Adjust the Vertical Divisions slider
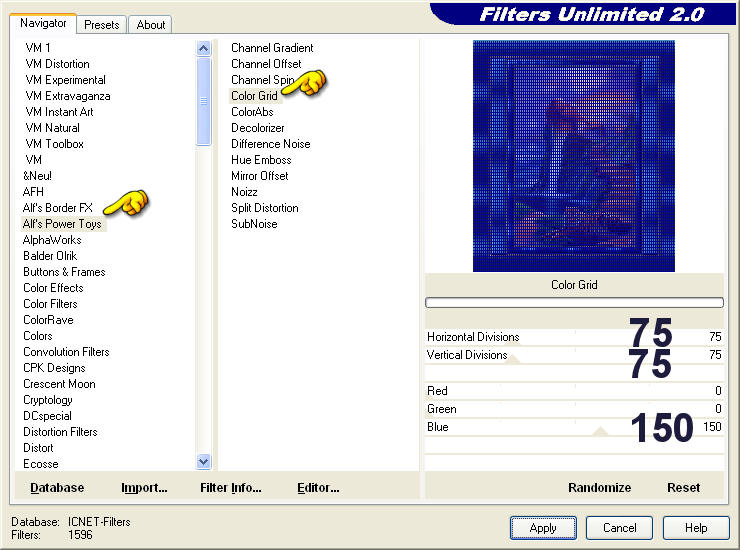This screenshot has width=740, height=550. click(x=574, y=355)
